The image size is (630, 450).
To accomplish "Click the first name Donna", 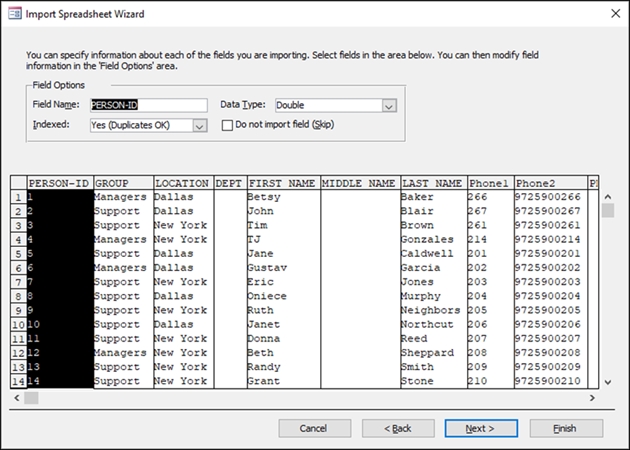I will coord(264,338).
